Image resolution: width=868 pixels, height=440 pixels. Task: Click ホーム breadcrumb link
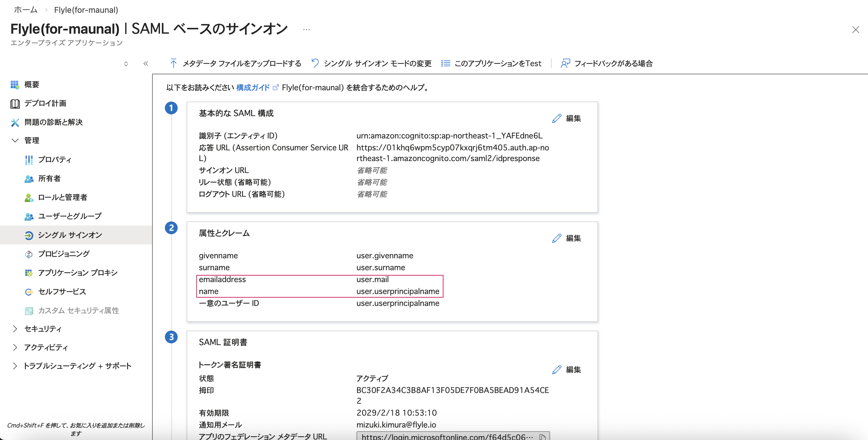coord(25,10)
